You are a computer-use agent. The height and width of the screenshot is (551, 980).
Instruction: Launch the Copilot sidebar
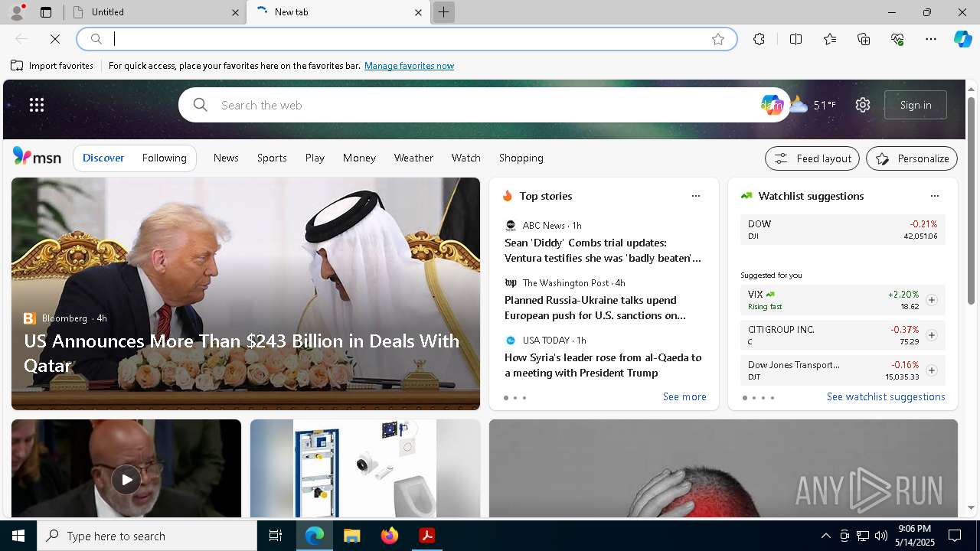(962, 39)
